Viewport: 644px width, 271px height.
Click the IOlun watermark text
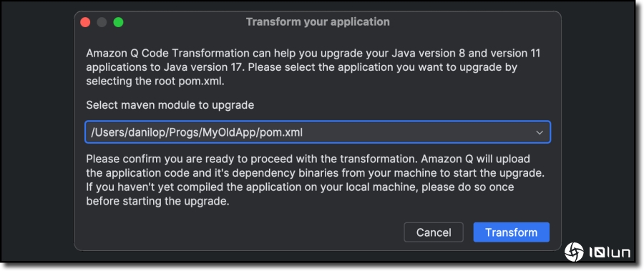(x=610, y=252)
